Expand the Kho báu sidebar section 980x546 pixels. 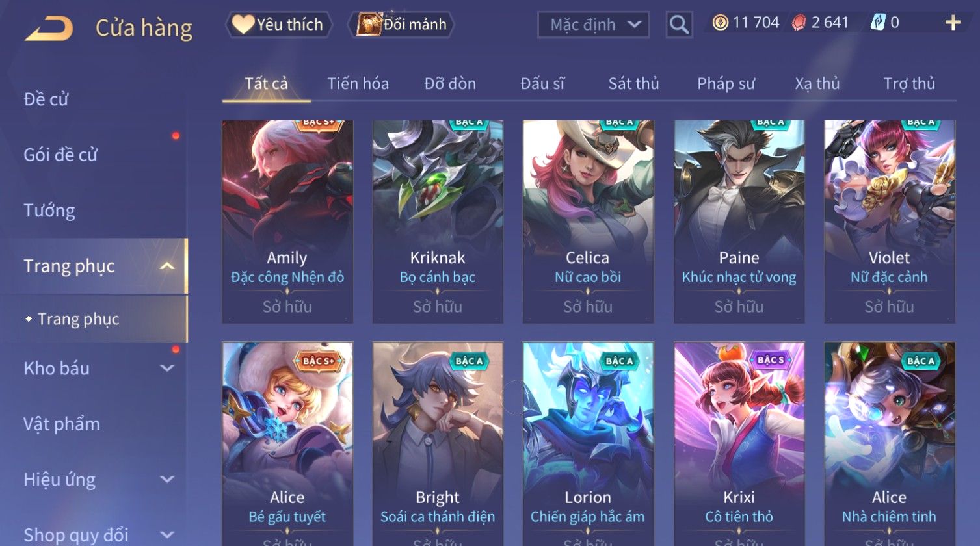tap(167, 369)
